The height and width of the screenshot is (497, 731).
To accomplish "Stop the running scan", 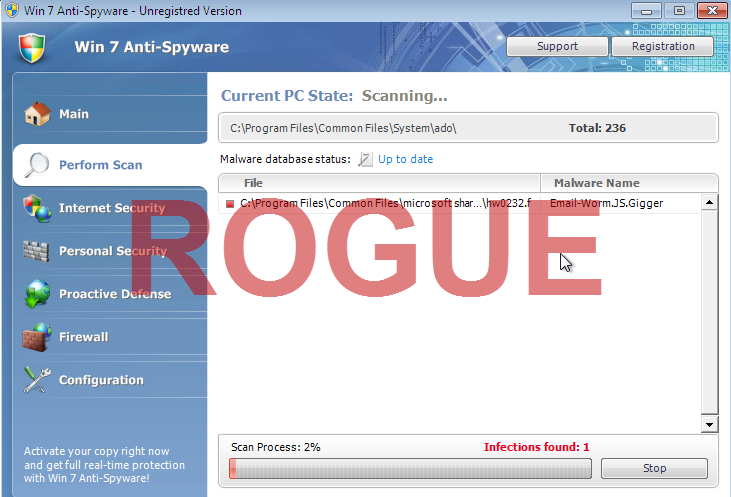I will 654,468.
